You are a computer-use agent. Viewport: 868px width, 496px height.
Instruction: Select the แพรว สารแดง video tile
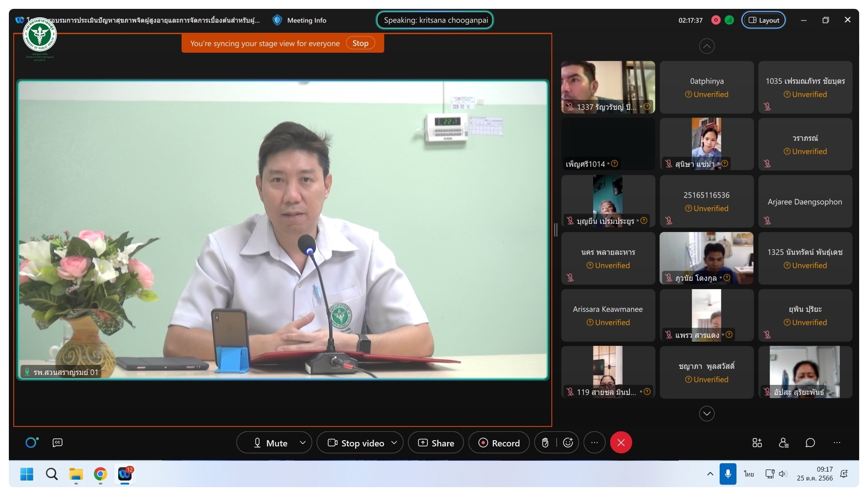pyautogui.click(x=706, y=315)
